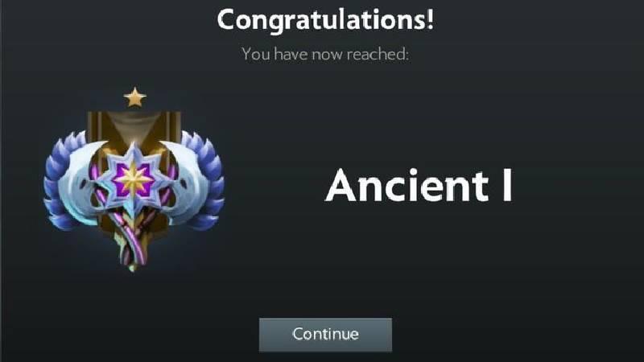Viewport: 644px width, 362px height.
Task: Click the word Ancient in the rank name
Action: coord(407,186)
